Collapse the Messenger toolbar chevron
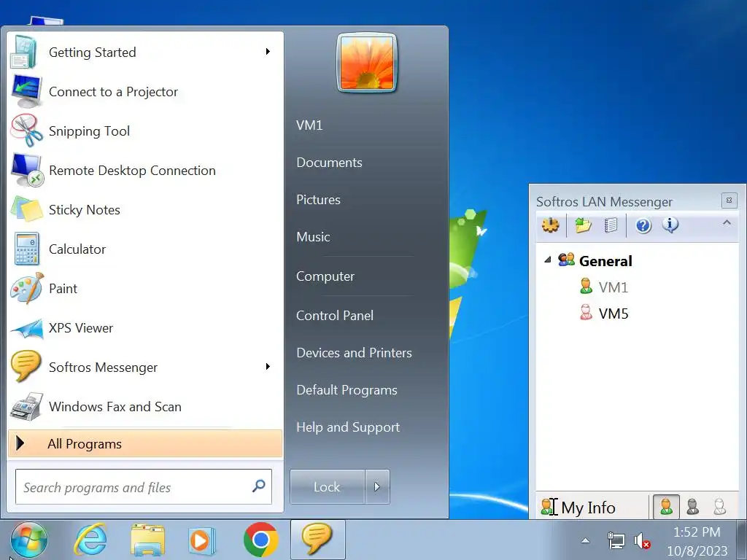Screen dimensions: 747x560 coord(727,222)
